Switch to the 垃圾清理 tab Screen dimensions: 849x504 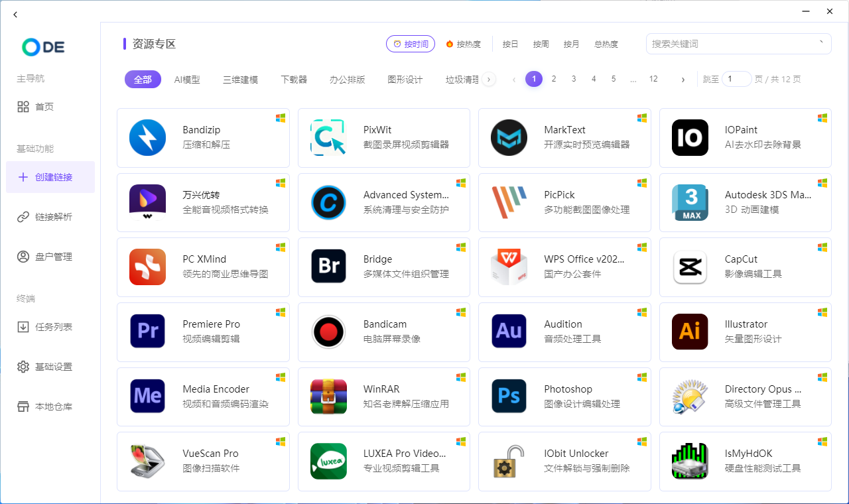pos(462,80)
